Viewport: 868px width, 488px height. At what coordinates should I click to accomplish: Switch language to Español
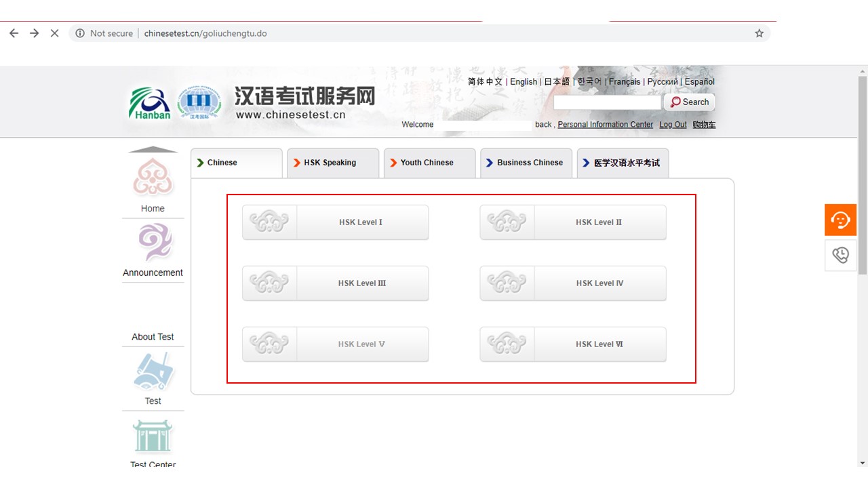coord(700,81)
